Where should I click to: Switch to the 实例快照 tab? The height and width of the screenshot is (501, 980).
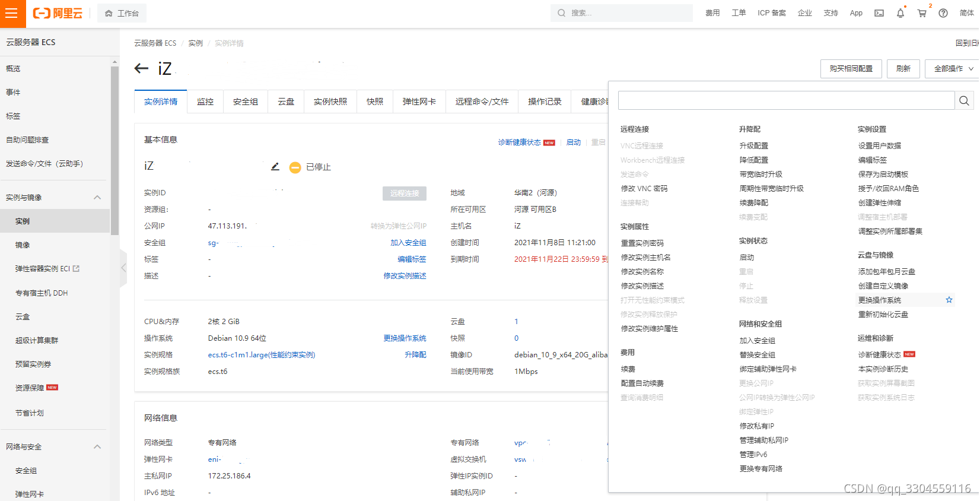coord(330,102)
